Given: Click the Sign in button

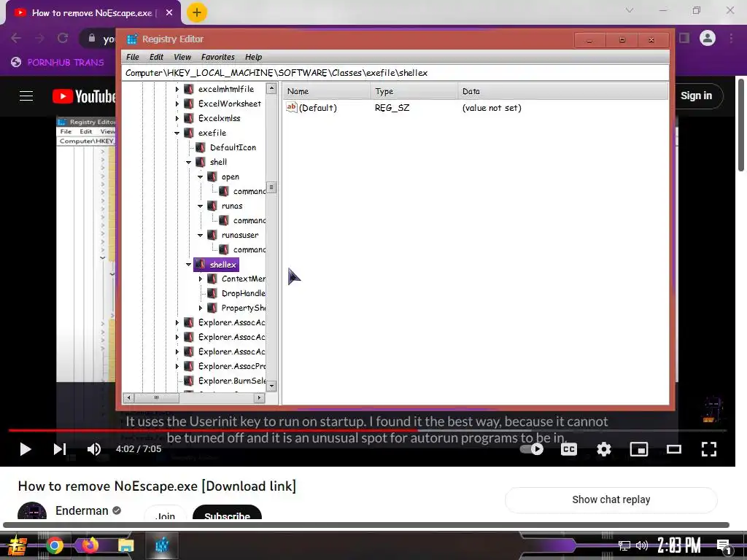Looking at the screenshot, I should pos(696,96).
